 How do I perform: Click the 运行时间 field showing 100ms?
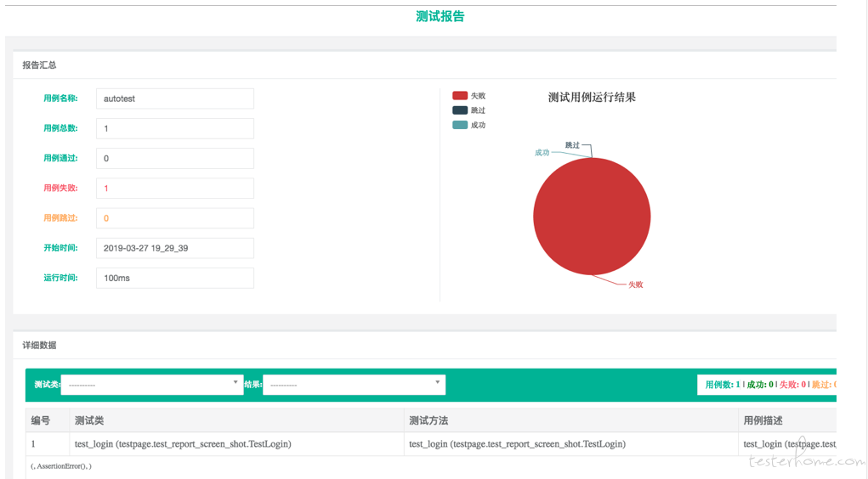point(175,278)
